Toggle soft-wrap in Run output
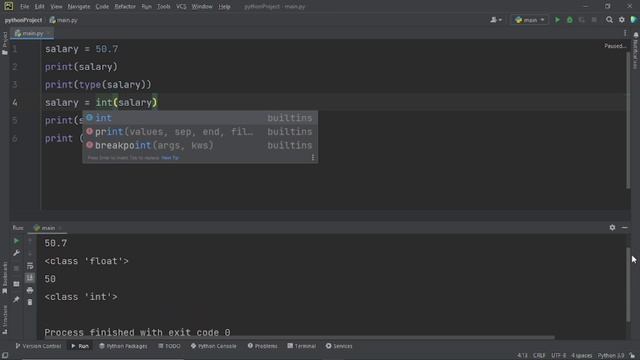640x360 pixels. pos(30,266)
